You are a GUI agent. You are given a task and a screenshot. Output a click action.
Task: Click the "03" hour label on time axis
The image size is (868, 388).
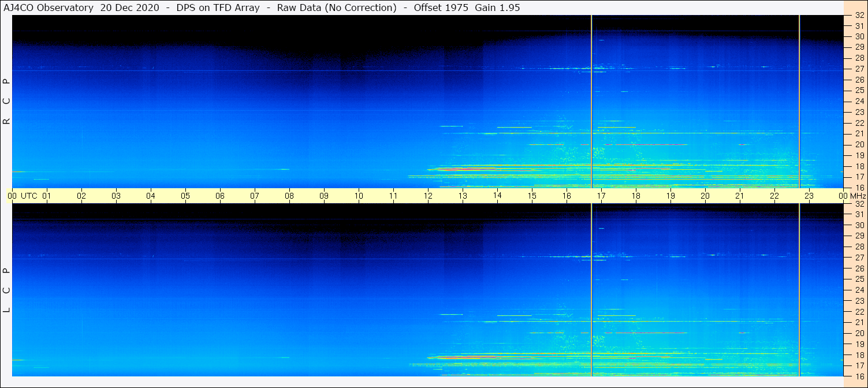tap(116, 196)
